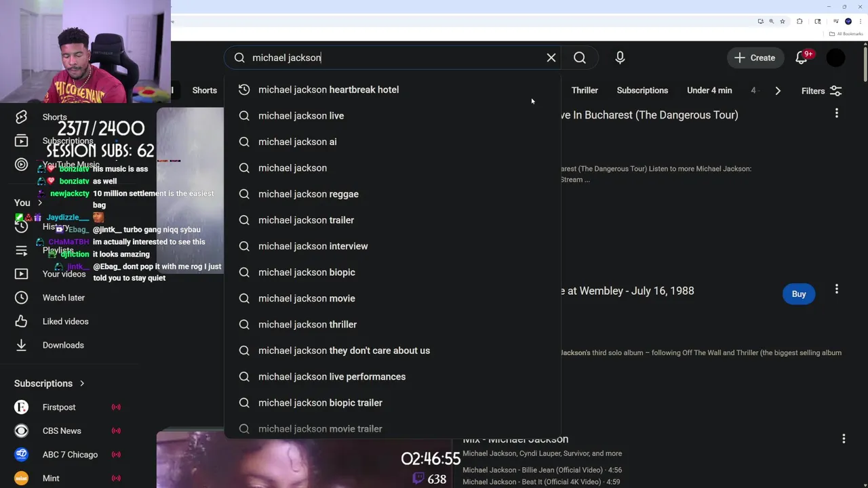
Task: Open options menu for Bucharest video
Action: (837, 113)
